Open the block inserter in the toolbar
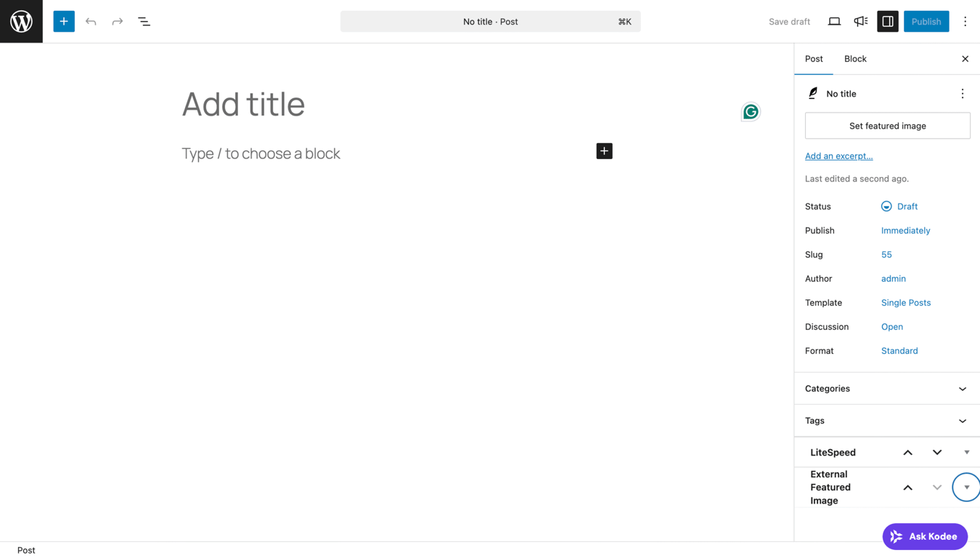The image size is (980, 558). pyautogui.click(x=63, y=21)
